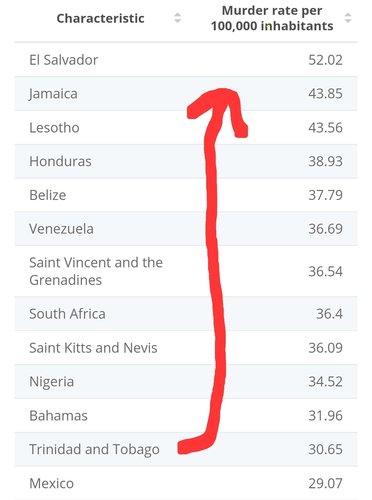This screenshot has height=500, width=372.
Task: Select the Mexico row
Action: 186,483
